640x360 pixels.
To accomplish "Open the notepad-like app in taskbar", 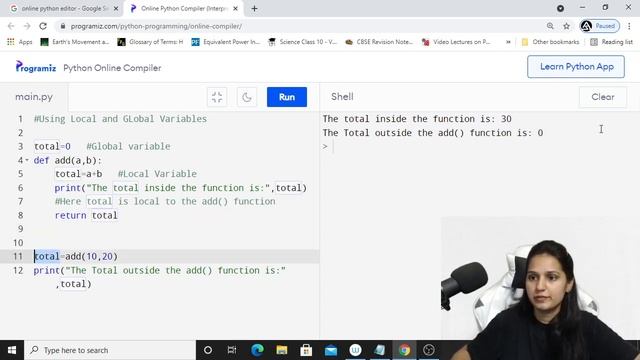I will tap(380, 350).
